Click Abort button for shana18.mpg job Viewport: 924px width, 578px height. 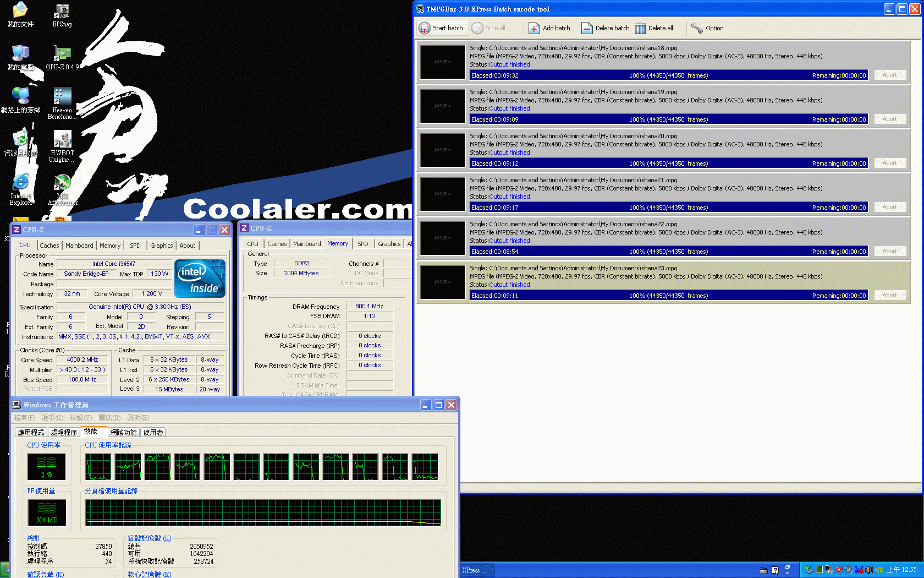tap(890, 75)
